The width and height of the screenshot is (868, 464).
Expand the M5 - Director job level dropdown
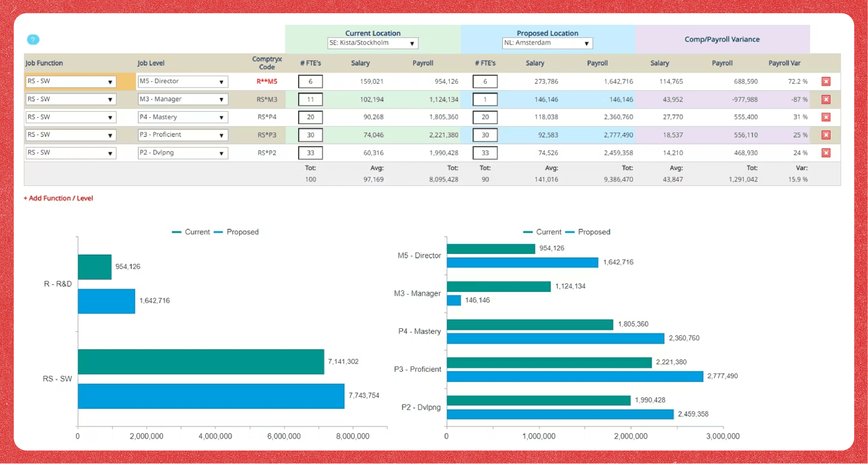[183, 81]
